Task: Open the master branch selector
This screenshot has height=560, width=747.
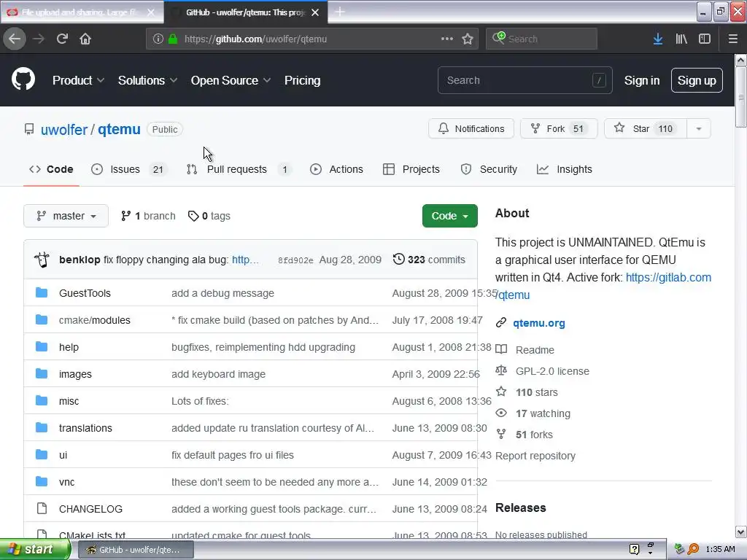Action: (66, 216)
